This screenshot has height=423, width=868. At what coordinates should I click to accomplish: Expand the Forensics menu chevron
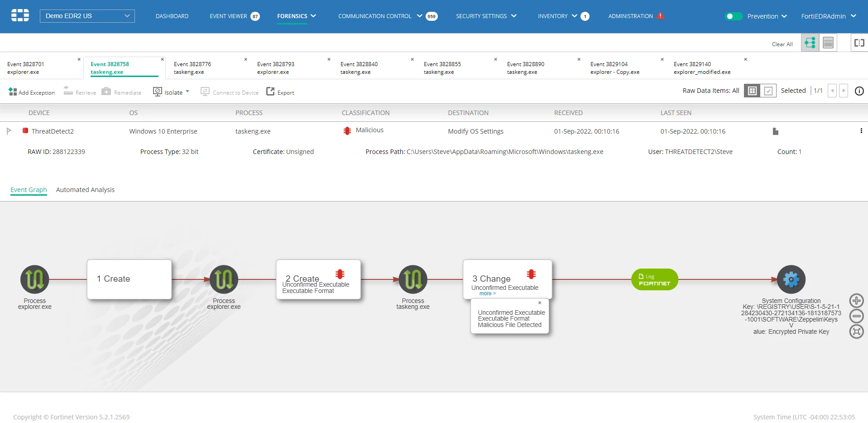pos(313,16)
